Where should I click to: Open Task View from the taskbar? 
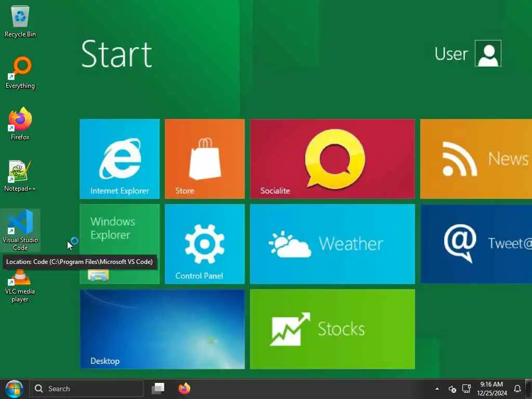tap(158, 389)
